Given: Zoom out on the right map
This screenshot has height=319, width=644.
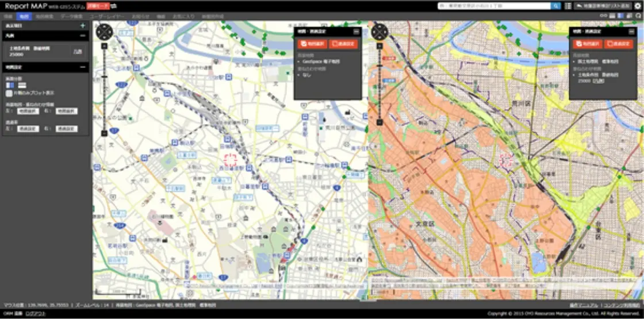Looking at the screenshot, I should point(379,122).
